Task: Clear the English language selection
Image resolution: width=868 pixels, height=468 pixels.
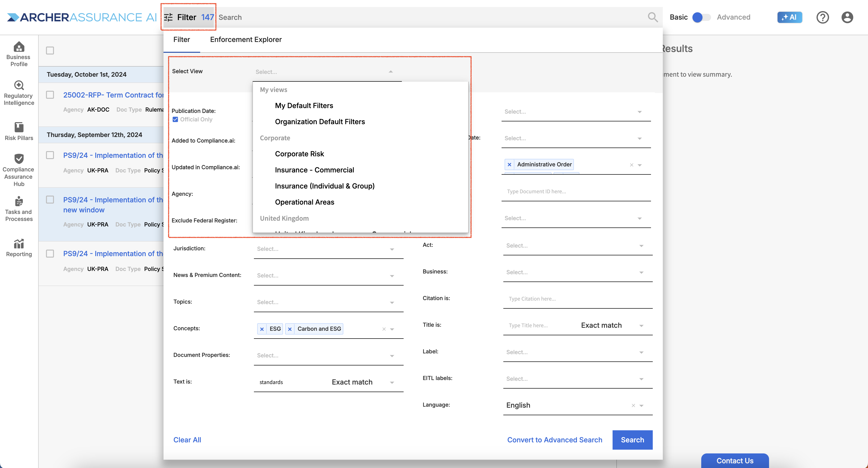Action: tap(633, 406)
